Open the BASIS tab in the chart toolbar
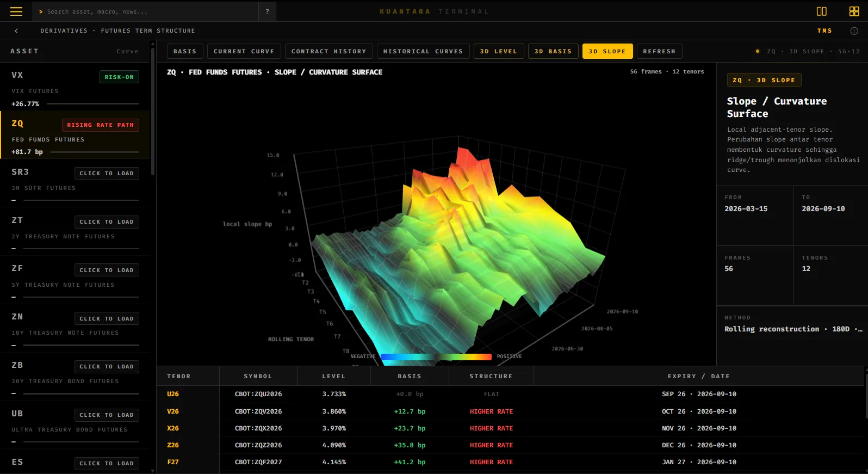Screen dimensions: 868x474 [185, 51]
